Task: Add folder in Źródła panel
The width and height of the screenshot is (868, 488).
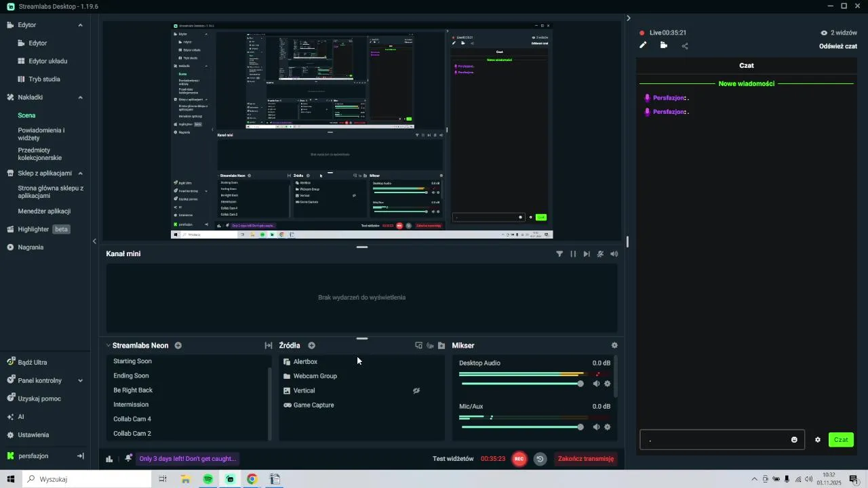Action: [x=441, y=346]
